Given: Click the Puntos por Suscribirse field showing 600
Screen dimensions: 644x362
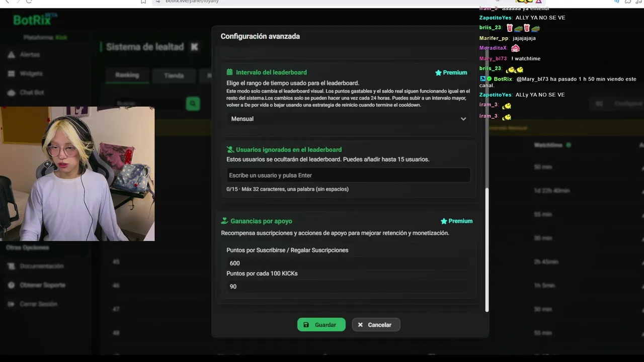Looking at the screenshot, I should click(348, 263).
